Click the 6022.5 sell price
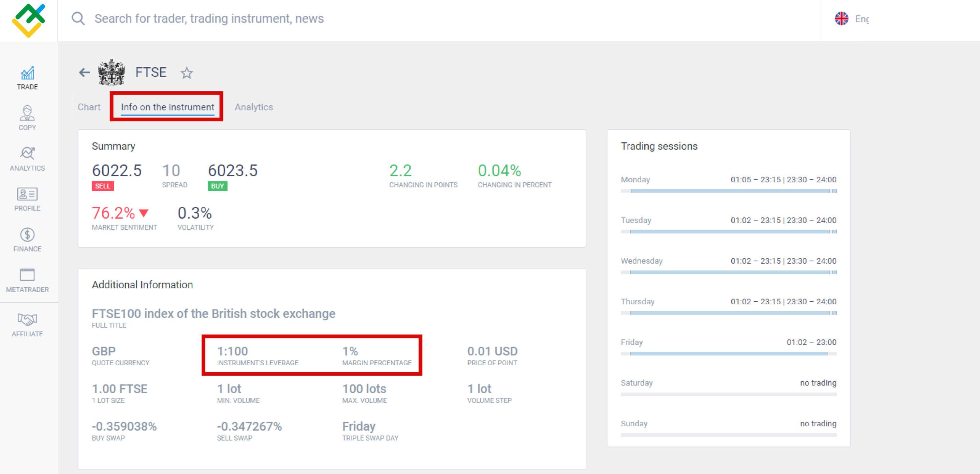This screenshot has width=980, height=474. (117, 171)
